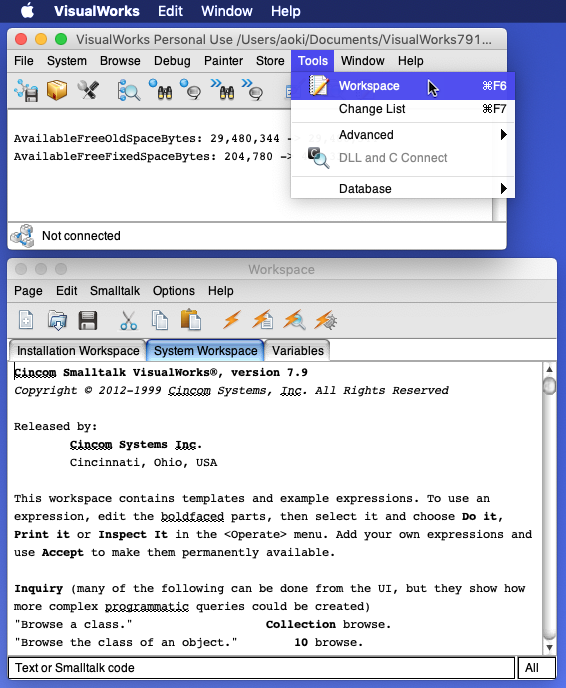Open the parcel manager box icon
Image resolution: width=566 pixels, height=688 pixels.
coord(57,90)
